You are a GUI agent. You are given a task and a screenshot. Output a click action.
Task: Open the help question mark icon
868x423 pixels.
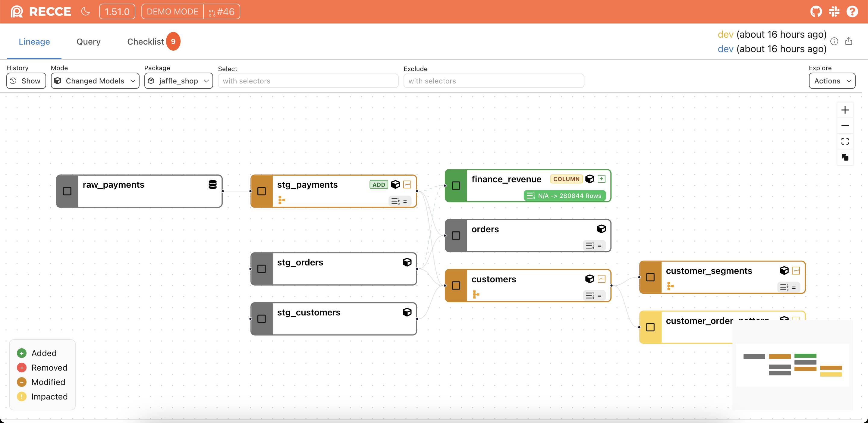(852, 11)
